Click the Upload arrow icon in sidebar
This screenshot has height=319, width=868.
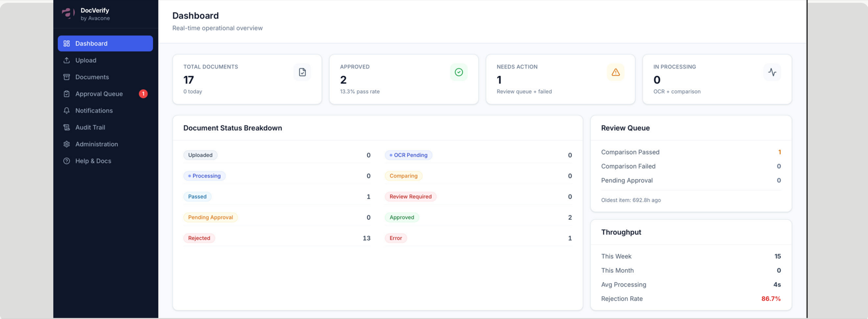tap(67, 60)
